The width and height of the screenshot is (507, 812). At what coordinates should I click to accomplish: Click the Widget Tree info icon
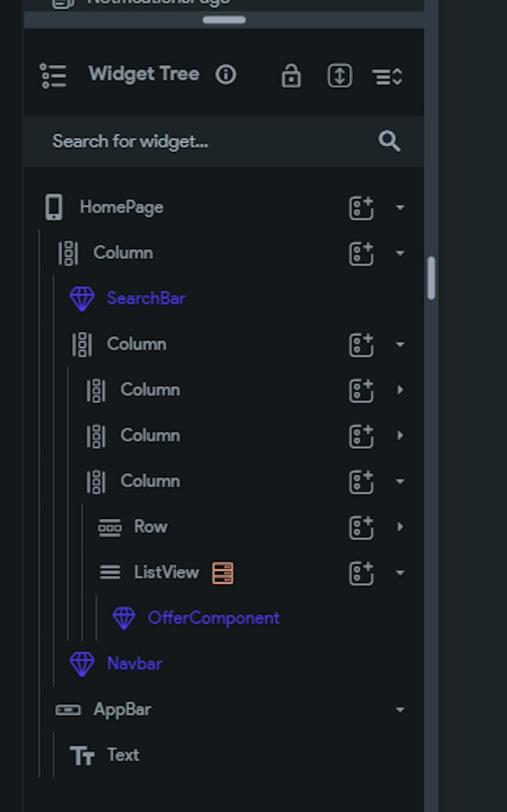click(226, 75)
